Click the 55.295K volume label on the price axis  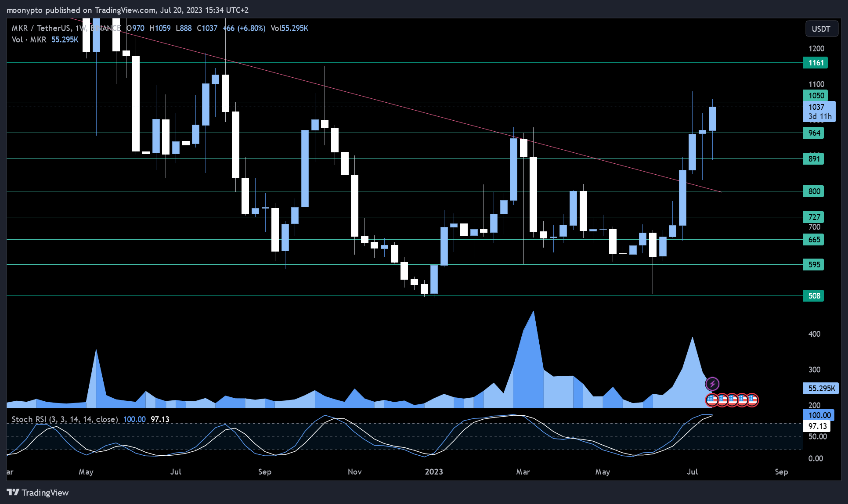tap(821, 389)
